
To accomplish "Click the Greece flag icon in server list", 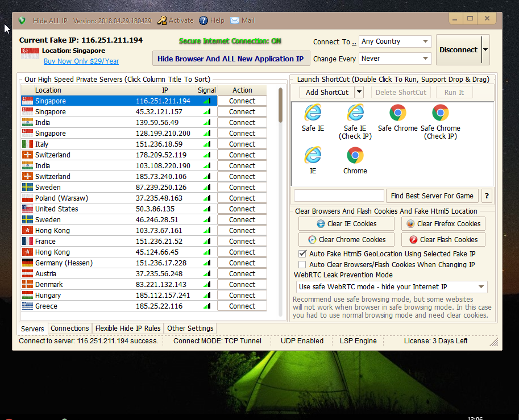I will (27, 306).
